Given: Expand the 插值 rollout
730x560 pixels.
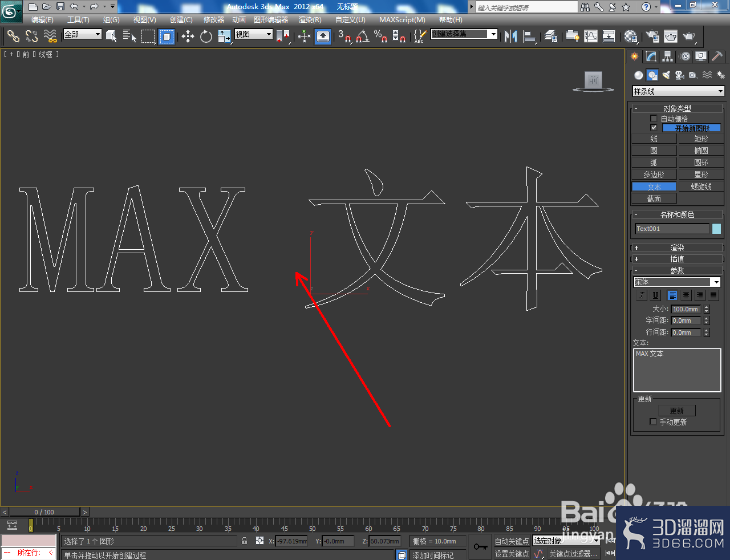Looking at the screenshot, I should coord(677,259).
